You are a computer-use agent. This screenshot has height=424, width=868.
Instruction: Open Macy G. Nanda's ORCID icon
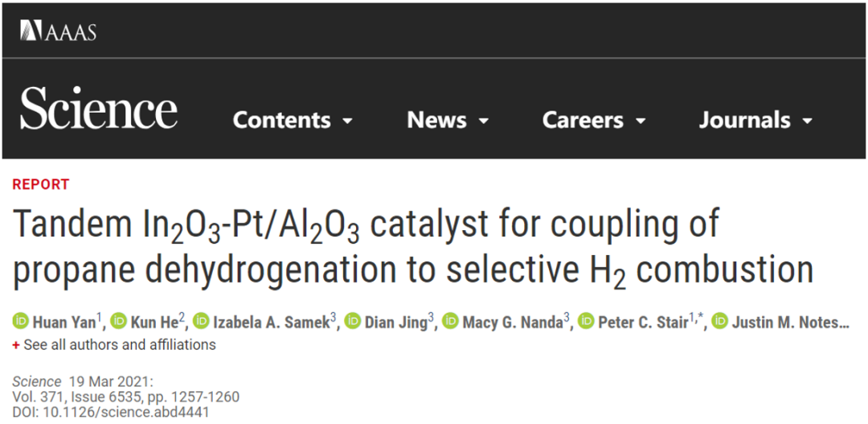click(x=450, y=321)
